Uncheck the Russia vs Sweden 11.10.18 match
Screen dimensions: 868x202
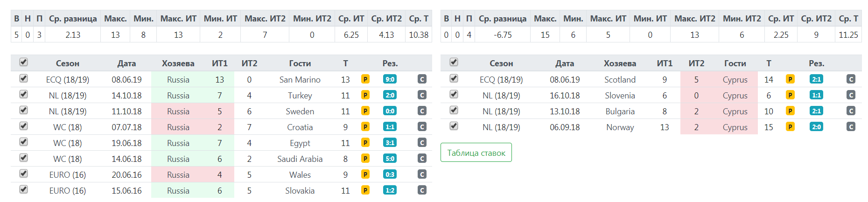point(23,110)
